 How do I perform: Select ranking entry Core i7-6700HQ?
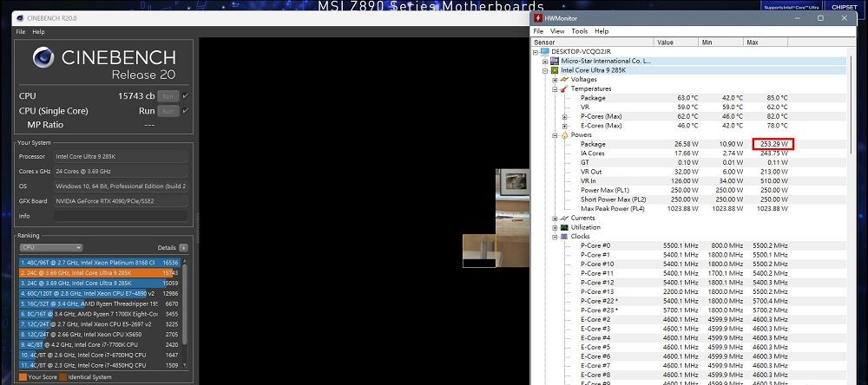(x=99, y=355)
